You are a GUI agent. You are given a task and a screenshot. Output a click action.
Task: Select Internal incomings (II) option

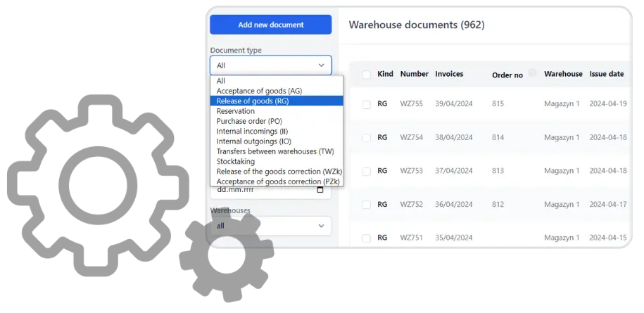277,132
